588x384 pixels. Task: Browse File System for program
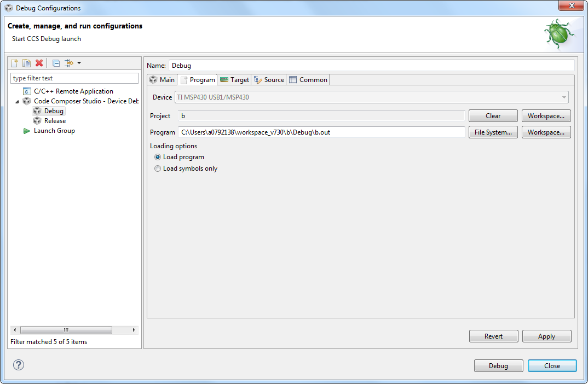tap(493, 132)
